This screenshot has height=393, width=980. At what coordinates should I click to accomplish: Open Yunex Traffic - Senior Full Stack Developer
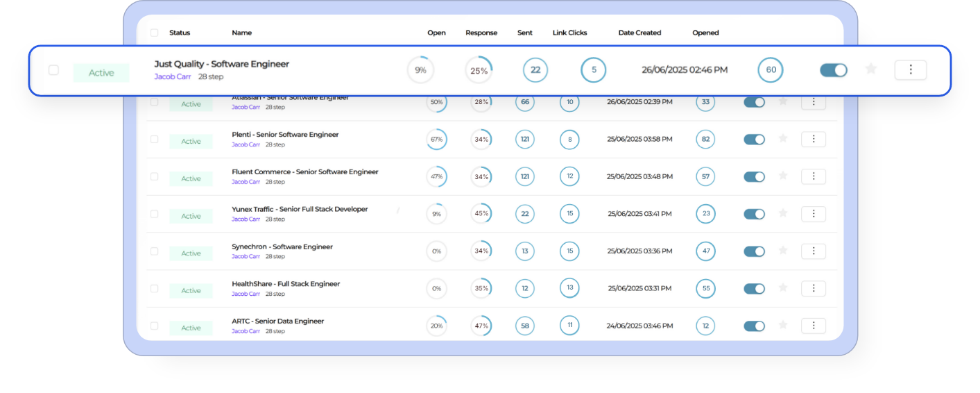coord(300,209)
